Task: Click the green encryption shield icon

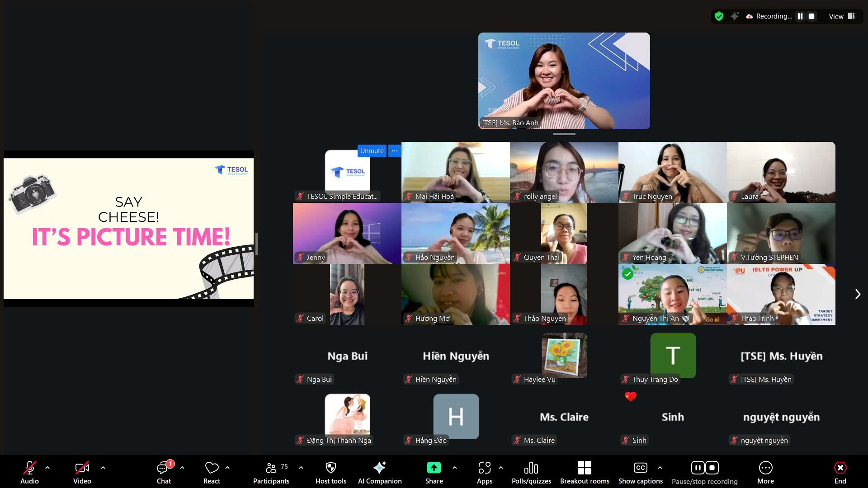Action: click(719, 16)
